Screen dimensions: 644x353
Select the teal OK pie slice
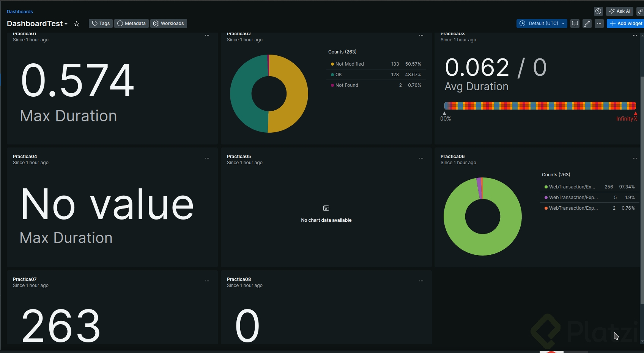tap(242, 94)
